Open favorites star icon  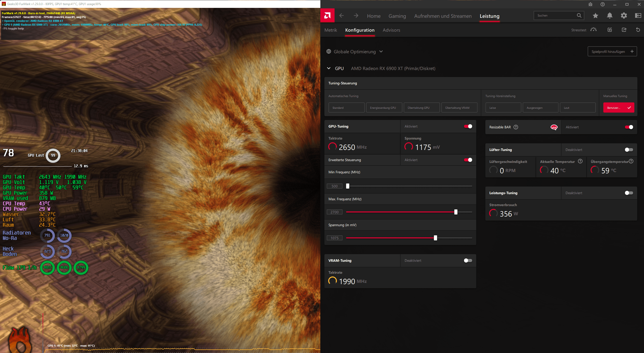coord(595,16)
